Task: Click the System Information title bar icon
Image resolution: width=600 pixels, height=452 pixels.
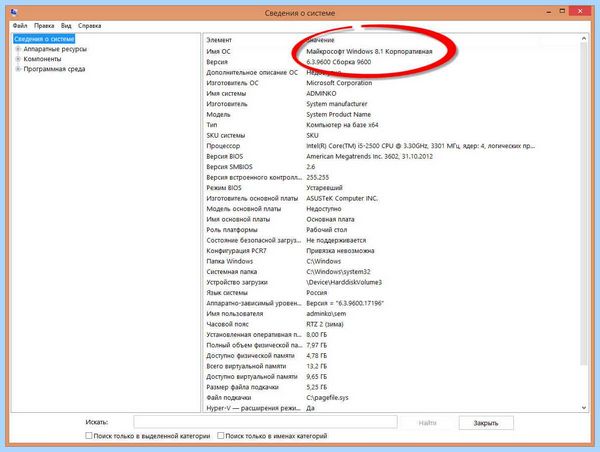Action: [x=15, y=13]
